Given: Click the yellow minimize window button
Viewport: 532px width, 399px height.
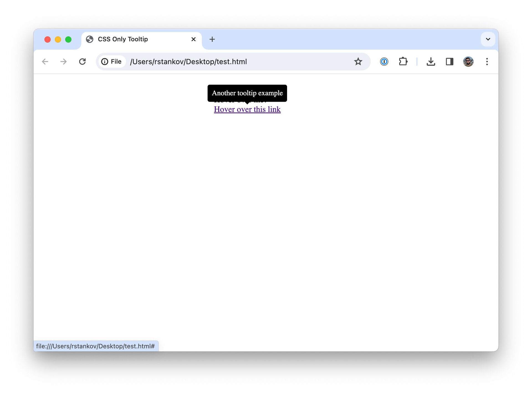Looking at the screenshot, I should (x=58, y=39).
